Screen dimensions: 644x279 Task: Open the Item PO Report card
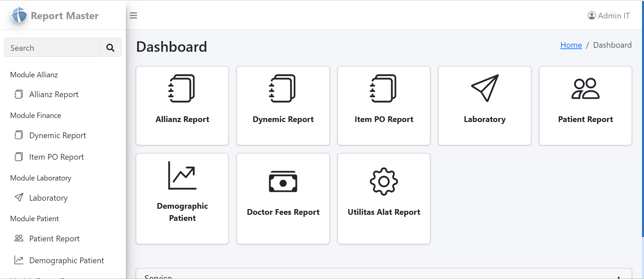[384, 106]
